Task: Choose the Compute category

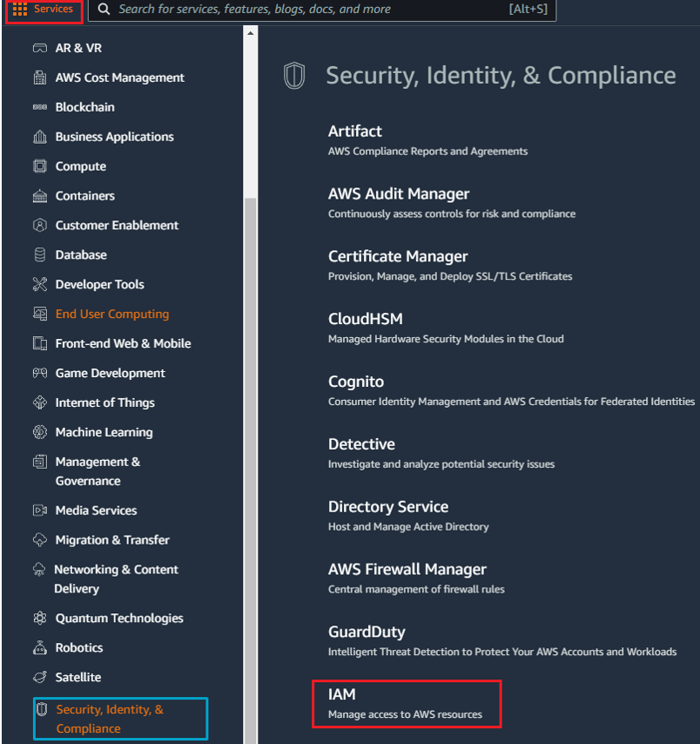Action: click(81, 166)
